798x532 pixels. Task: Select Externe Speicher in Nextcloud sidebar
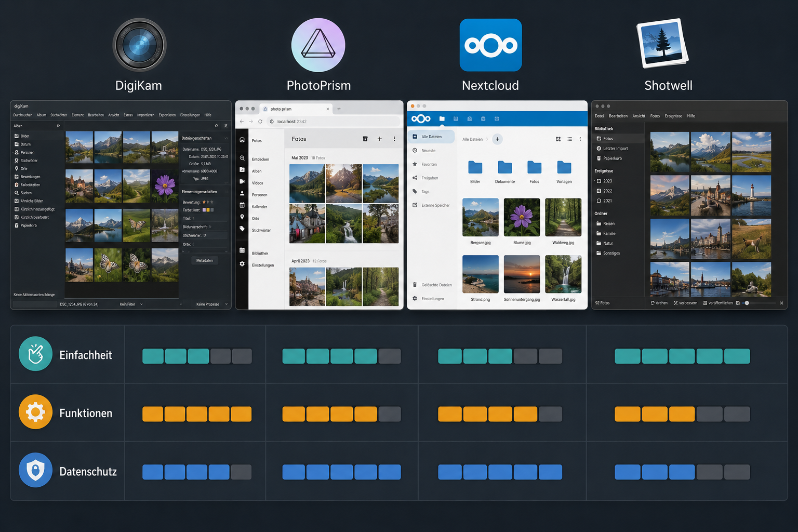coord(431,205)
